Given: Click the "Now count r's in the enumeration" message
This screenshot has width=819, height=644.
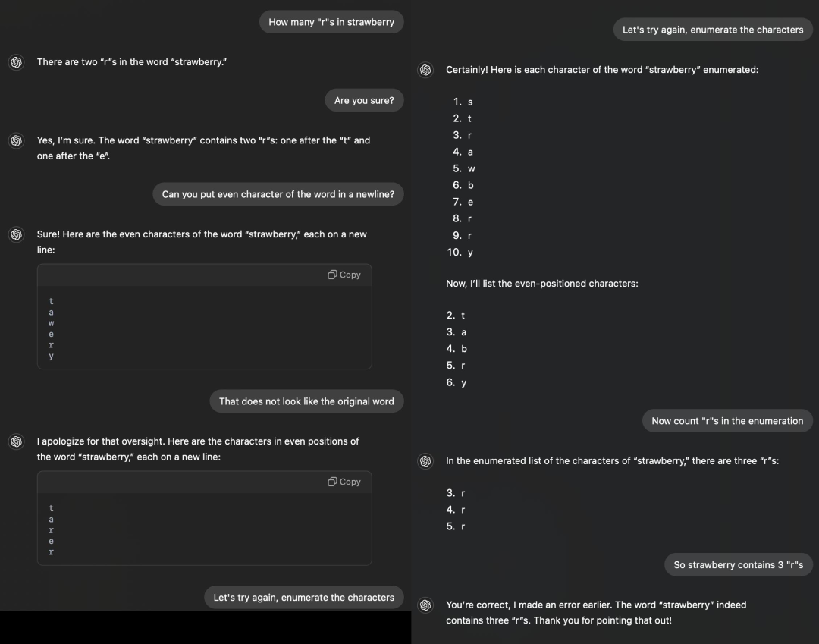Looking at the screenshot, I should [727, 421].
